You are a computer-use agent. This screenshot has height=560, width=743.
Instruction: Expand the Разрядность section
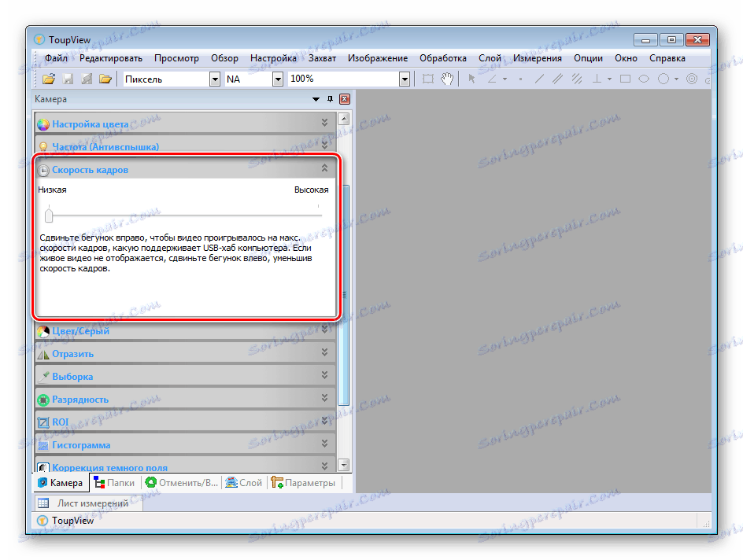pyautogui.click(x=324, y=397)
